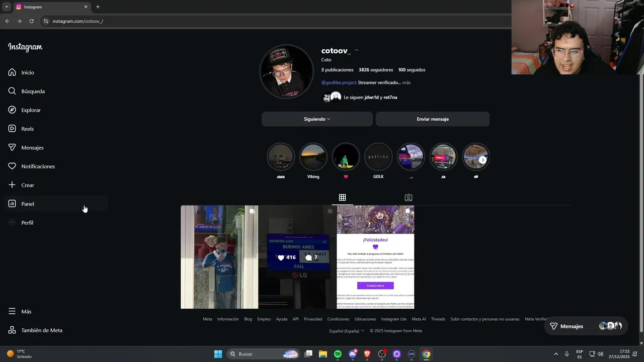Open the ESP ES language switcher in the tray
Screen dimensions: 644x362
click(580, 354)
